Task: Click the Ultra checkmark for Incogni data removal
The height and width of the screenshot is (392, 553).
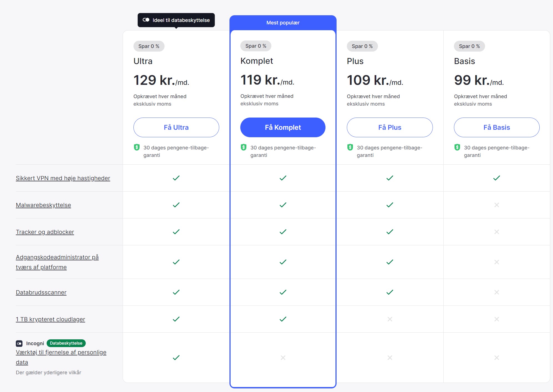Action: point(176,358)
